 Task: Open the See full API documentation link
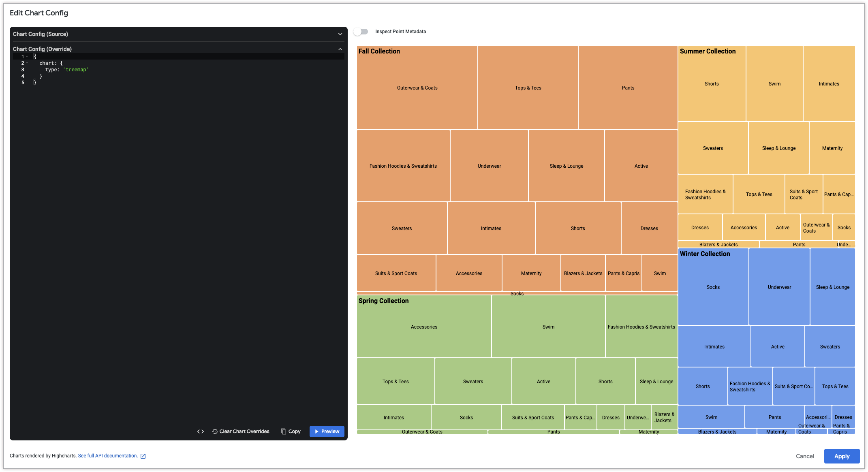tap(108, 456)
